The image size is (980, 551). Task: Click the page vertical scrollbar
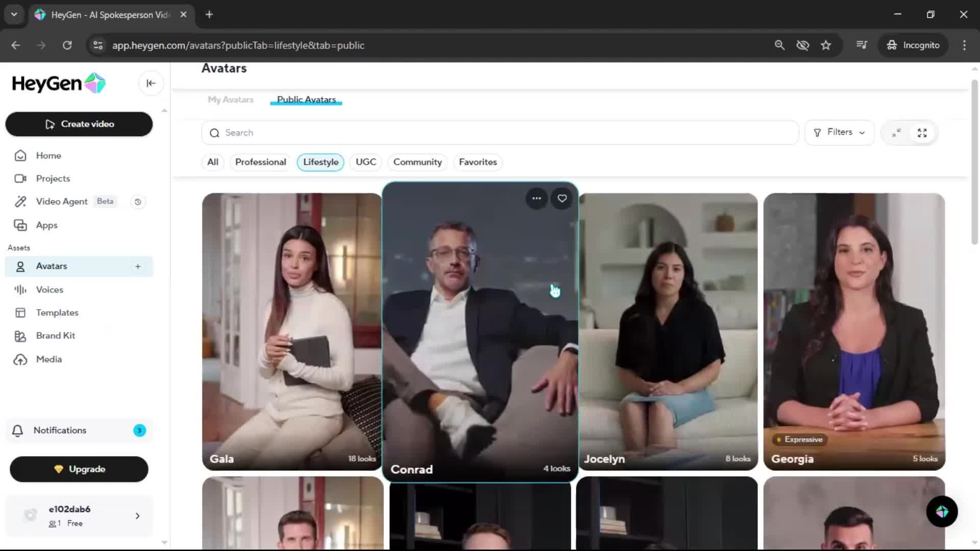click(974, 163)
